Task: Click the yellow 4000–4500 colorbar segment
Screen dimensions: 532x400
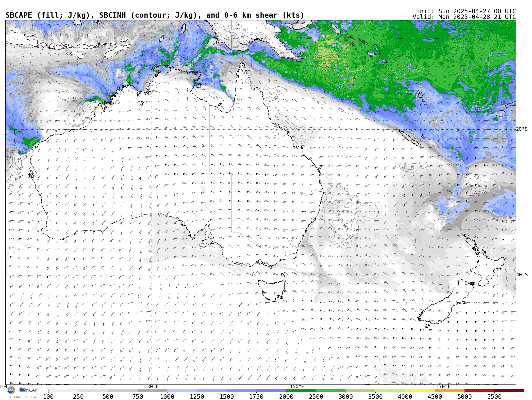Action: (x=420, y=391)
